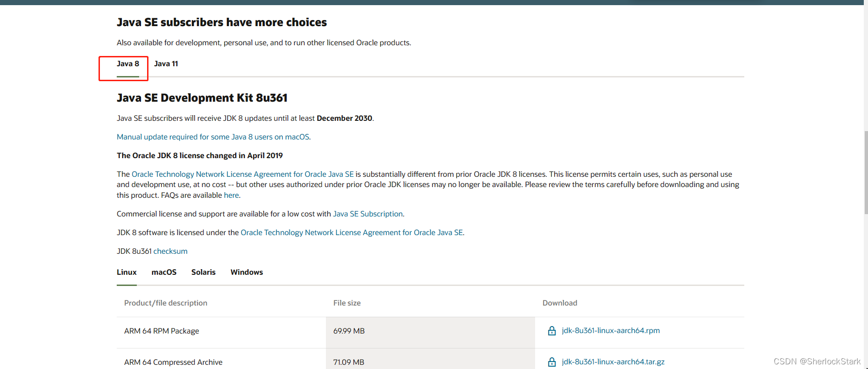The image size is (868, 369).
Task: Click lock icon beside jdk-8u361-linux-aarch64.tar.gz
Action: click(x=552, y=362)
